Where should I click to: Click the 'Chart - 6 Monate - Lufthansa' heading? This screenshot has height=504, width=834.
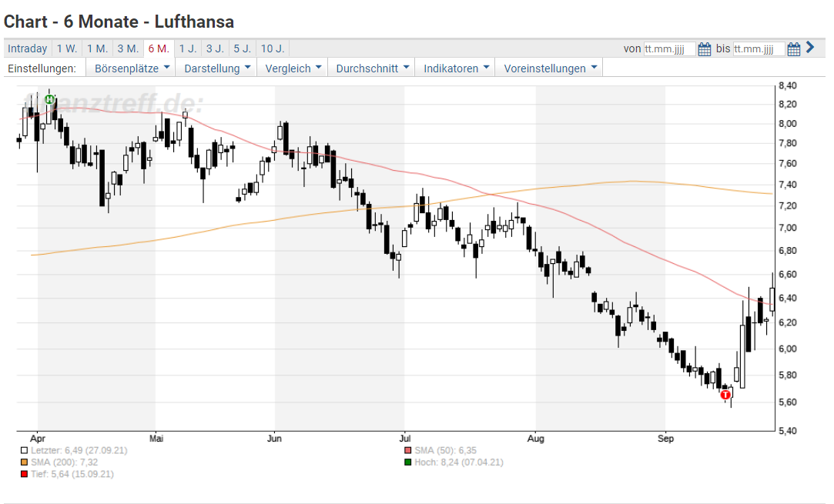point(119,22)
